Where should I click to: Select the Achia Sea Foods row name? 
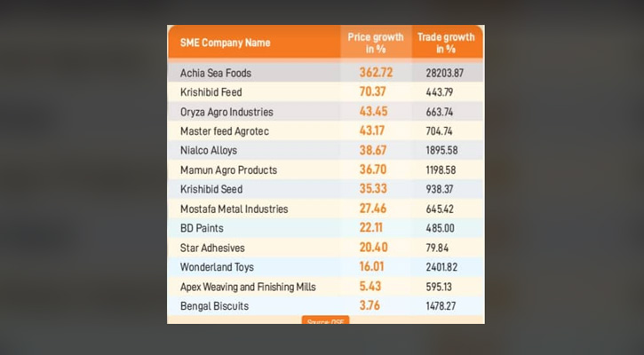coord(216,73)
